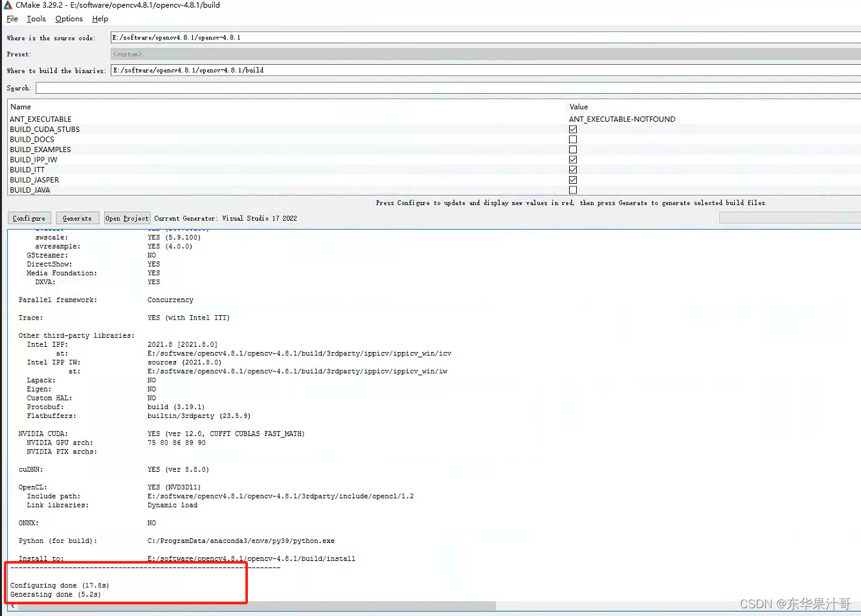Click the 'Python (for build):' log entry
Viewport: 861px width, 616px height.
(x=58, y=540)
